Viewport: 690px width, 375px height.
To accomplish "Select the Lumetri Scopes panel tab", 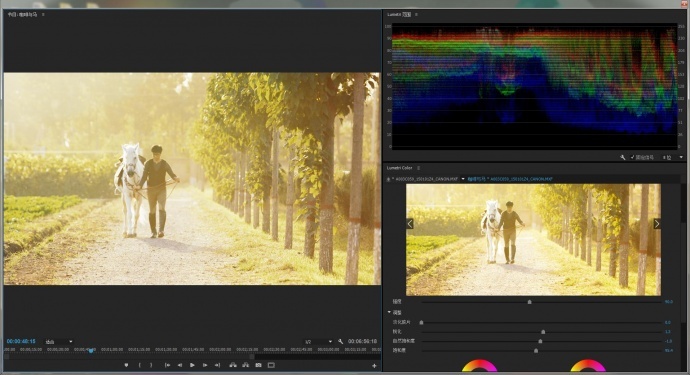I will pyautogui.click(x=399, y=15).
